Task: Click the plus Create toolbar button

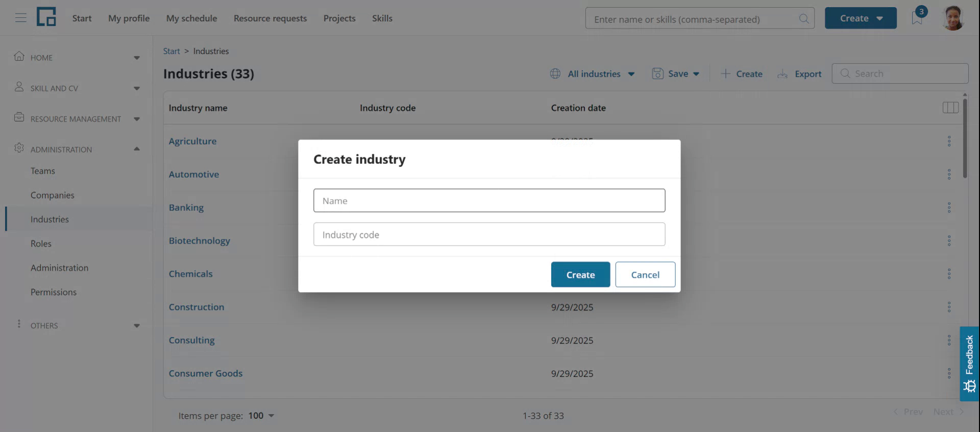Action: point(741,74)
